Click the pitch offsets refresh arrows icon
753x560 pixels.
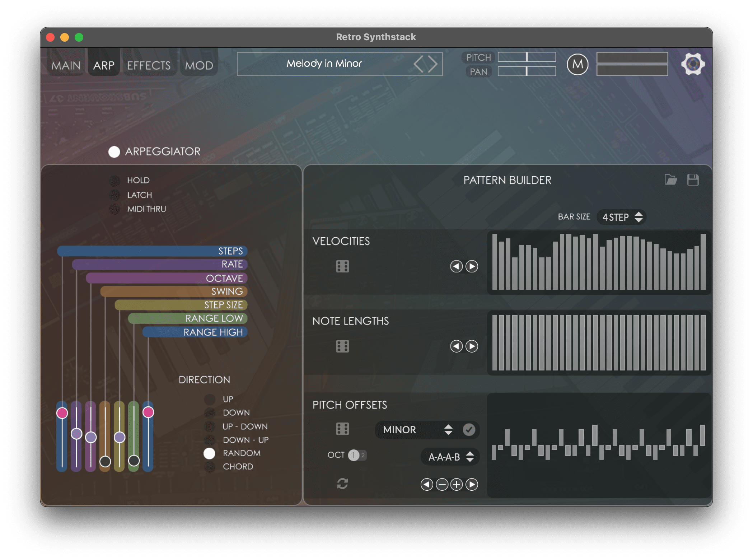(x=342, y=484)
